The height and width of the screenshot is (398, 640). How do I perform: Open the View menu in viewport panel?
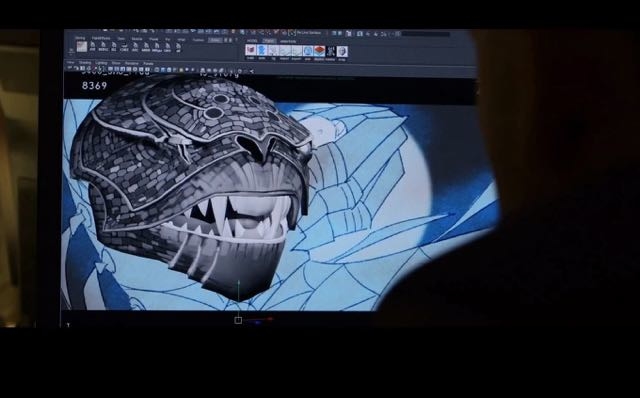pos(71,62)
